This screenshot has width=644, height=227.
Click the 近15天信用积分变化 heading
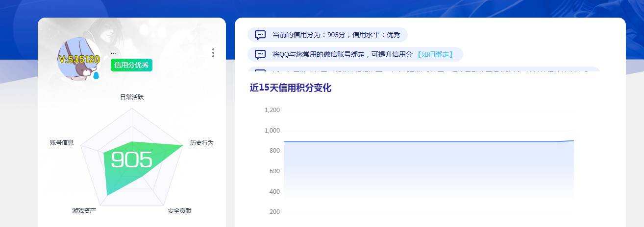(291, 88)
